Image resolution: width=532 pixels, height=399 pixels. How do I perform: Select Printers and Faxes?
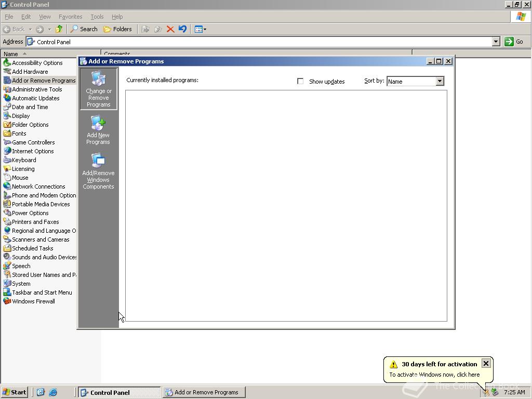(x=31, y=221)
